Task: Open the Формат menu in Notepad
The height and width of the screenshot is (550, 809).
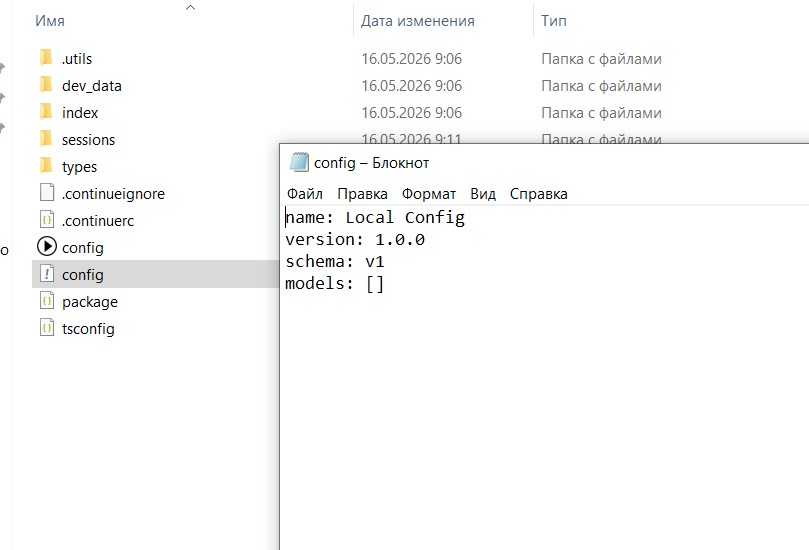Action: 429,194
